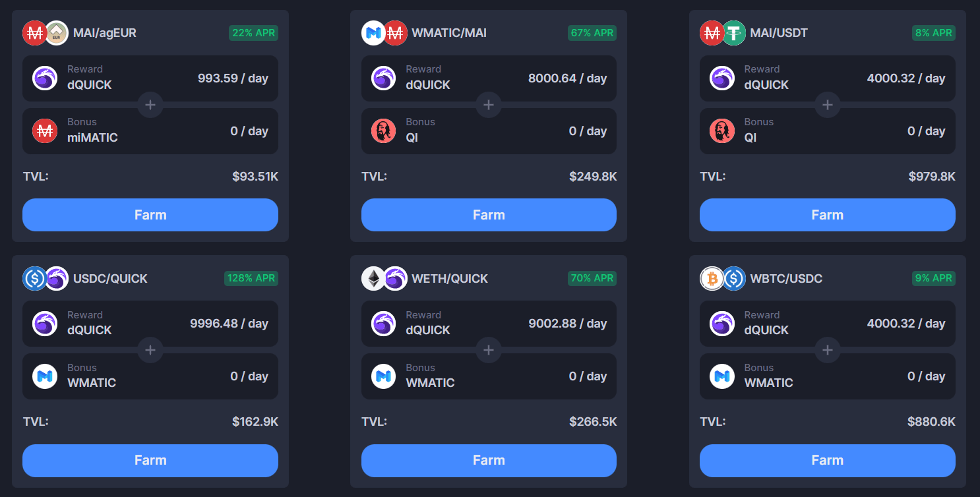Click the miMATIC bonus token icon
This screenshot has height=497, width=980.
tap(46, 131)
